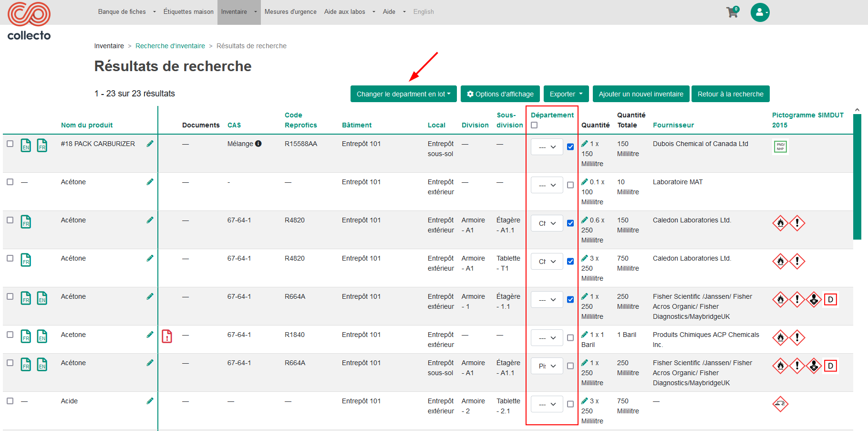Uncheck department checkbox for #18 PACK CARBURIZER
The width and height of the screenshot is (868, 431).
pos(570,147)
